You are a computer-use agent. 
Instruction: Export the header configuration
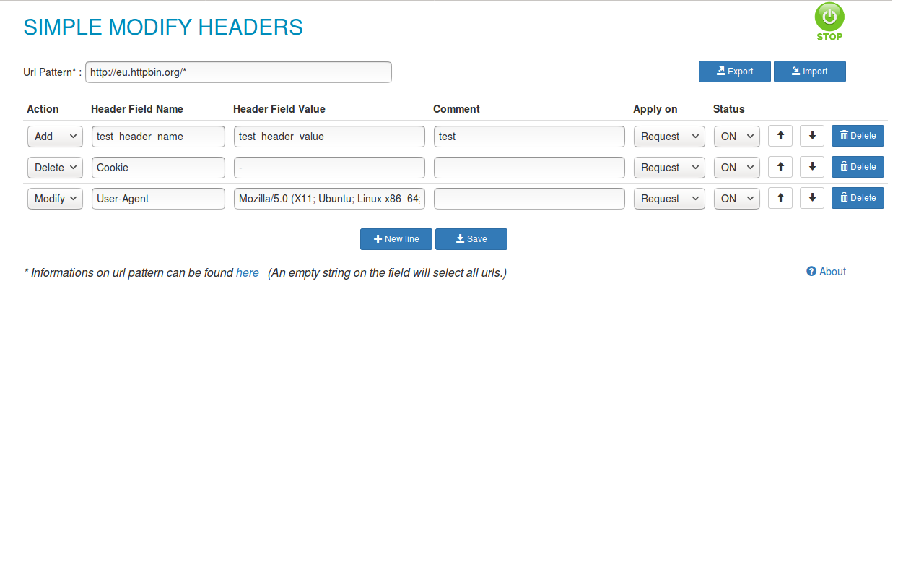coord(735,72)
